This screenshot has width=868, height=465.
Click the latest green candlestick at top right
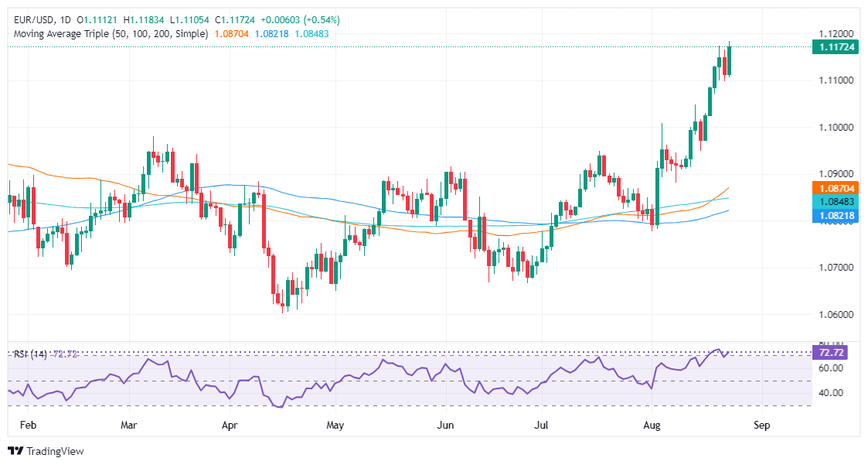pyautogui.click(x=730, y=60)
